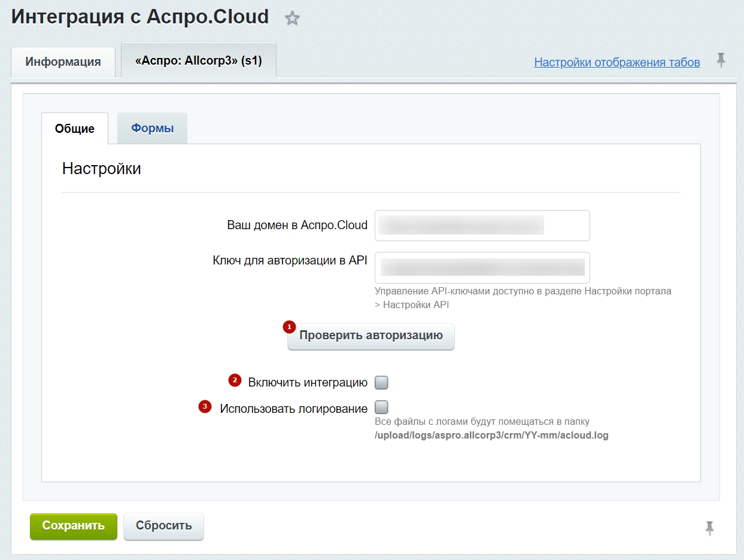
Task: Switch to the Информация tab
Action: point(63,62)
